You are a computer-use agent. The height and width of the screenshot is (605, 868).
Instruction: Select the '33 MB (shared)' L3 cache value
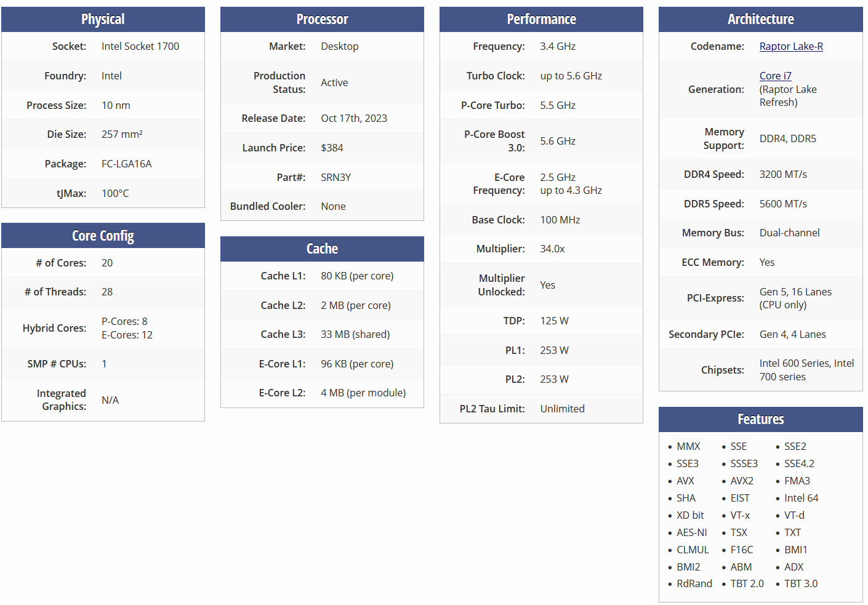(x=355, y=334)
